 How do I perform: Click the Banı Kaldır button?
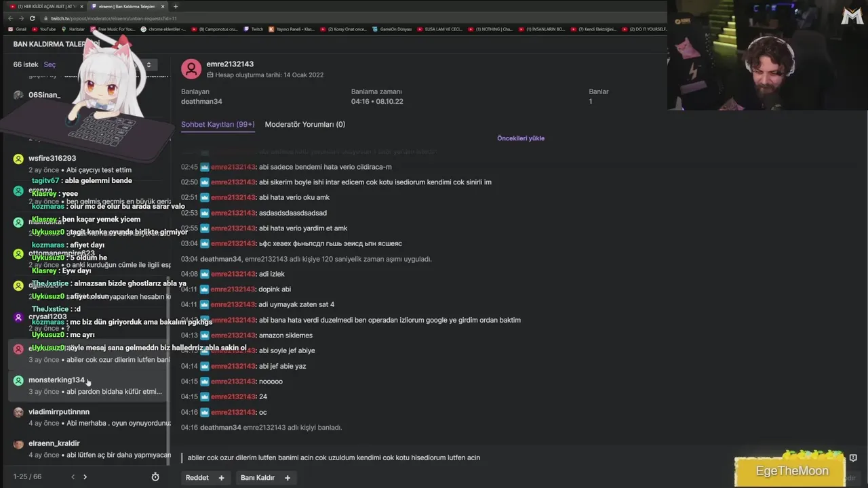click(258, 478)
